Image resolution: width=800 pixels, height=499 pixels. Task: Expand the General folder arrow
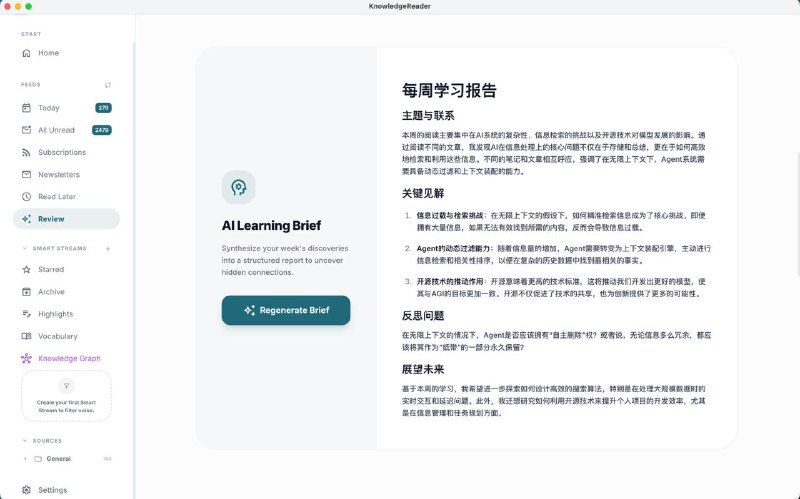(x=25, y=459)
